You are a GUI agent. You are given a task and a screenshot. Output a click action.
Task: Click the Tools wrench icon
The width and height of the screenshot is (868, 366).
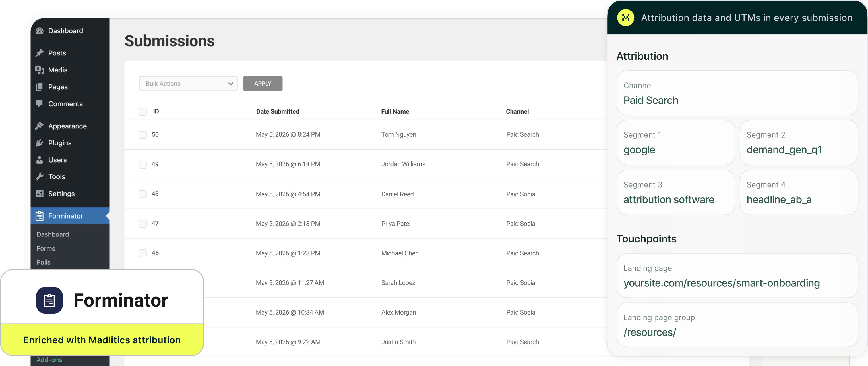pos(40,176)
